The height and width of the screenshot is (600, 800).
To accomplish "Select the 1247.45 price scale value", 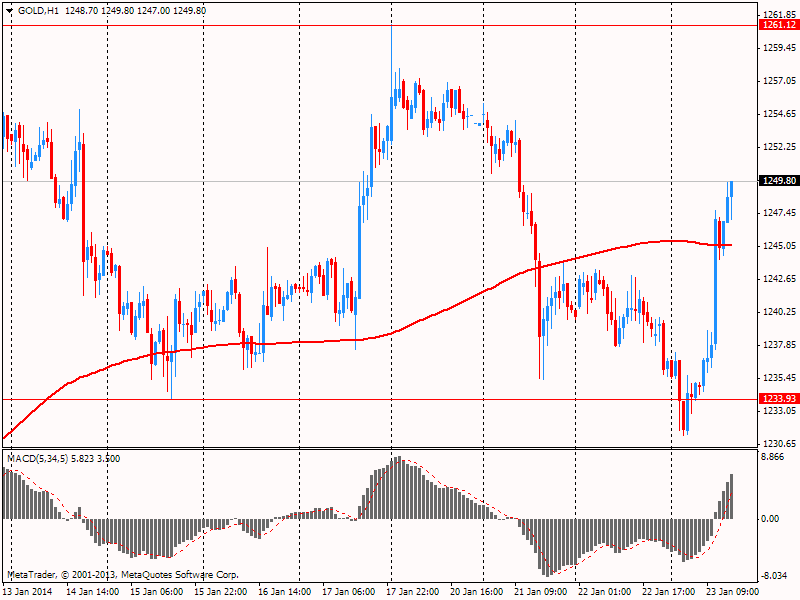I will [779, 213].
